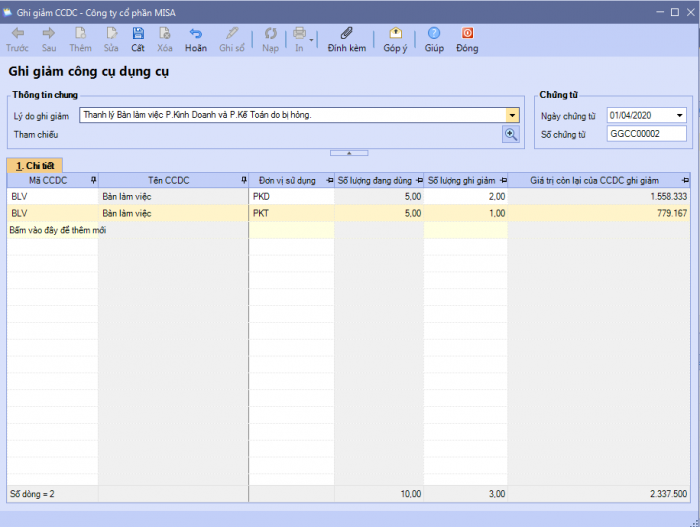Click the Sau forward arrow icon
This screenshot has width=700, height=527.
[48, 33]
